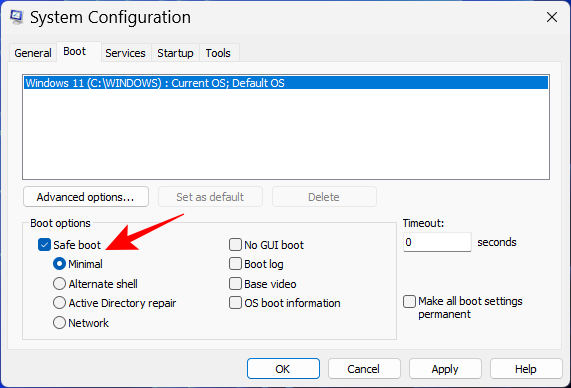Image resolution: width=571 pixels, height=388 pixels.
Task: Check Make all boot settings permanent
Action: (410, 301)
